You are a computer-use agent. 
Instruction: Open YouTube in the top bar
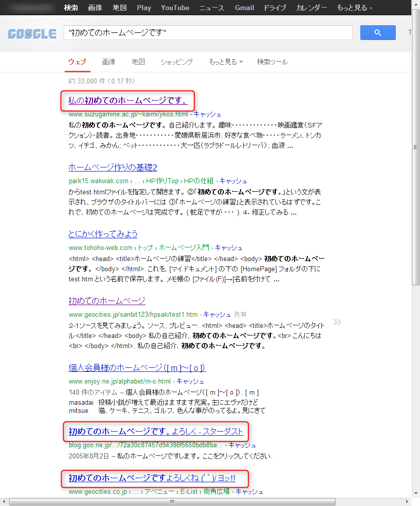click(x=175, y=8)
